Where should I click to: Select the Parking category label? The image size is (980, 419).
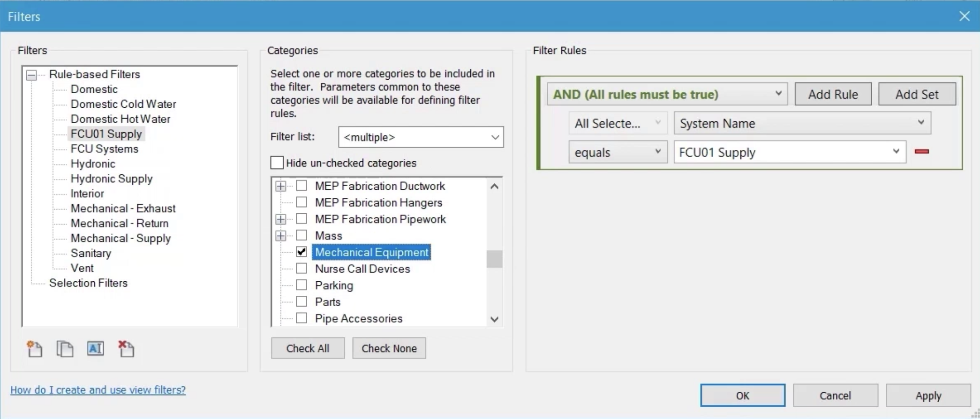coord(334,285)
